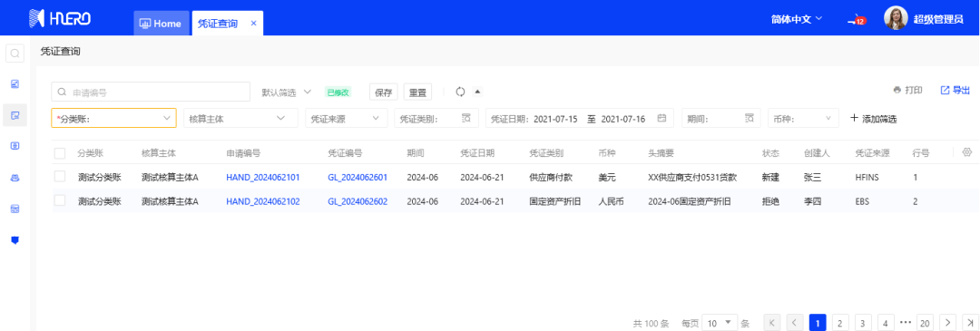Screen dimensions: 980x331
Task: Click the shield icon at the bottom of the left sidebar
Action: (15, 239)
